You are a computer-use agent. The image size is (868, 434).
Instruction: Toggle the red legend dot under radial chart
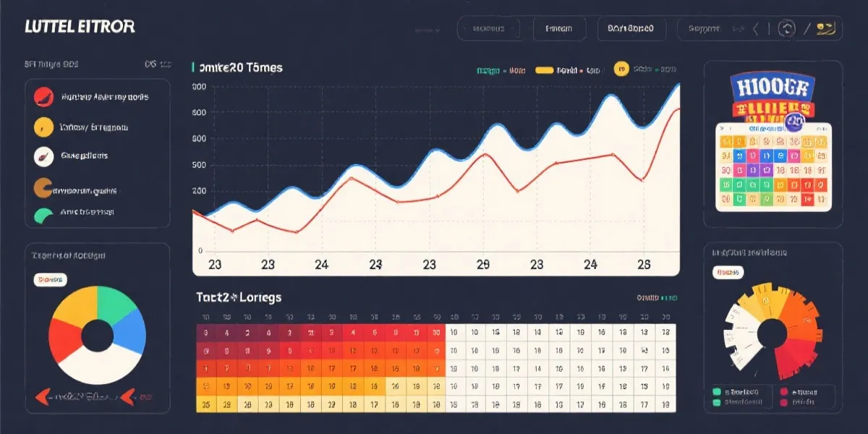click(784, 391)
